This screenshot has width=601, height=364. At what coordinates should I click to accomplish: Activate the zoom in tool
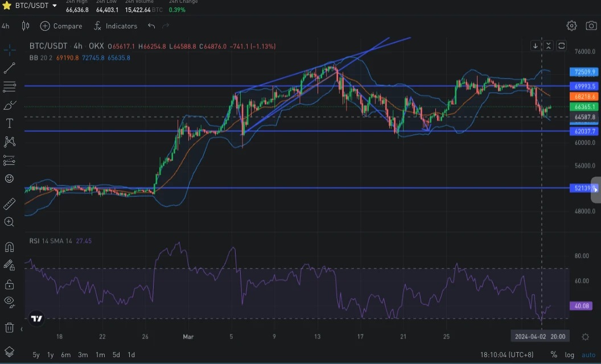coord(9,222)
